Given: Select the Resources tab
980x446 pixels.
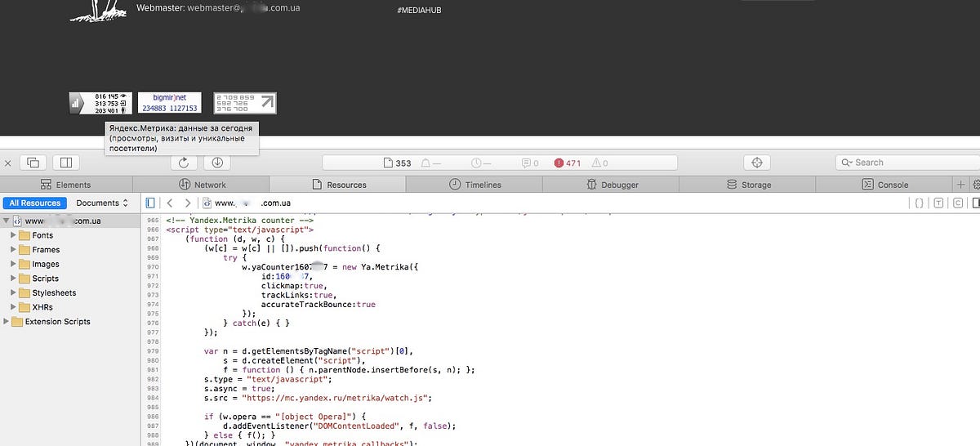Looking at the screenshot, I should tap(339, 185).
